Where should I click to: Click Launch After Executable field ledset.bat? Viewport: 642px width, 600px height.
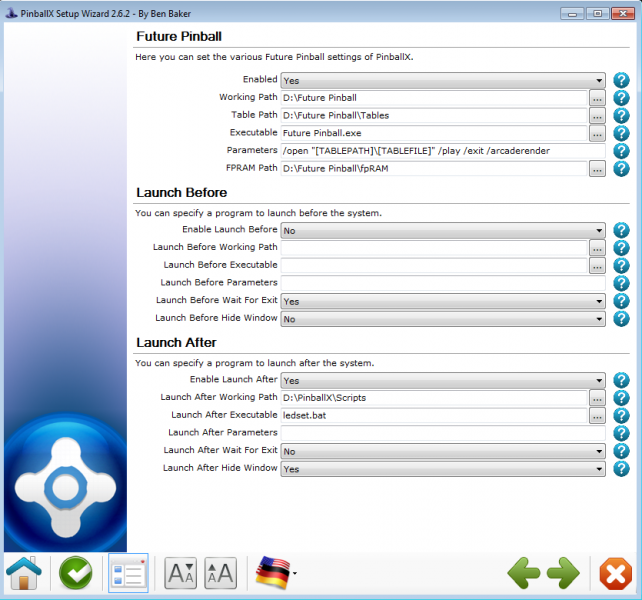[434, 415]
